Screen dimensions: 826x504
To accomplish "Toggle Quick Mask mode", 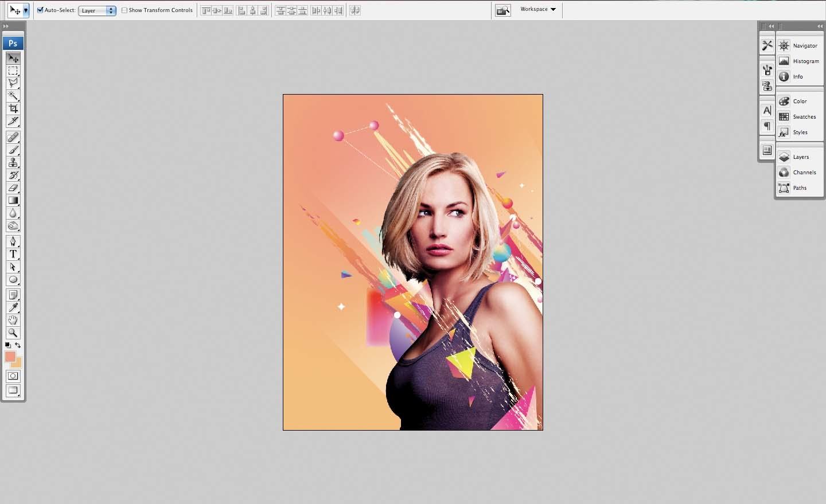I will (13, 376).
